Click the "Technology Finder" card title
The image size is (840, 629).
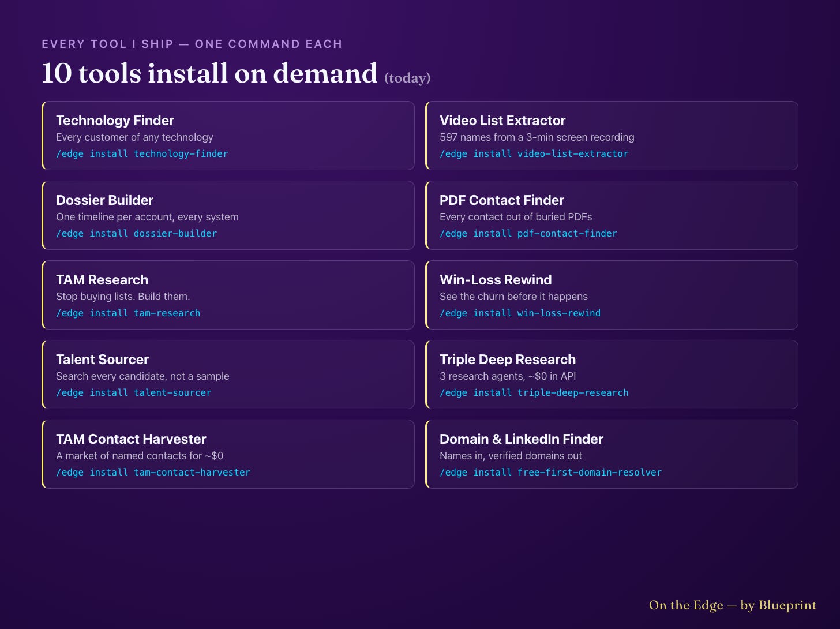tap(115, 121)
